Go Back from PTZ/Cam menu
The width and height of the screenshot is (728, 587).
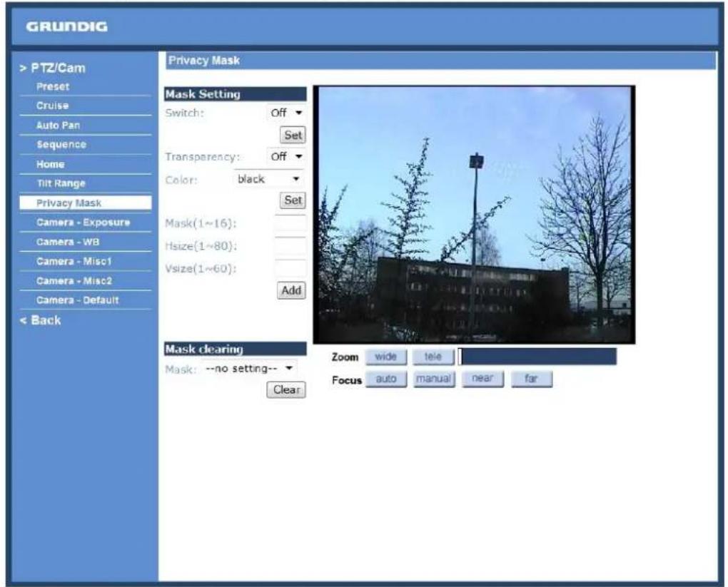pos(41,320)
